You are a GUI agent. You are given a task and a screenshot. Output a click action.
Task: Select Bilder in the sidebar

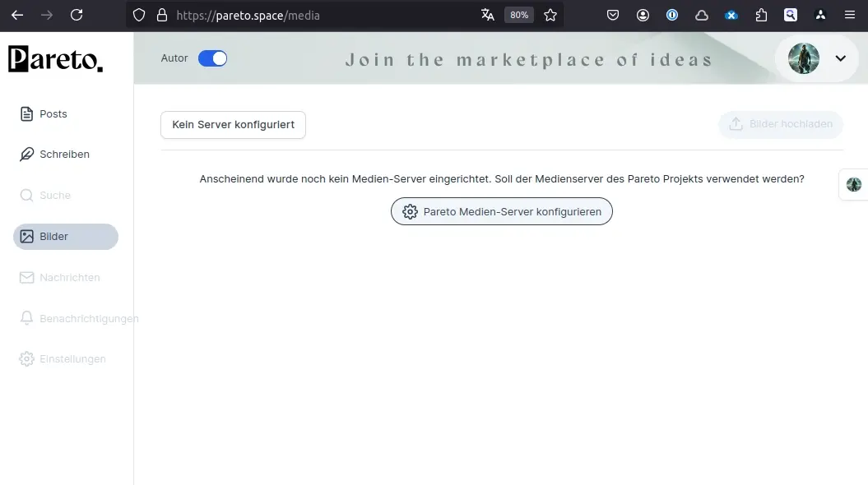66,237
